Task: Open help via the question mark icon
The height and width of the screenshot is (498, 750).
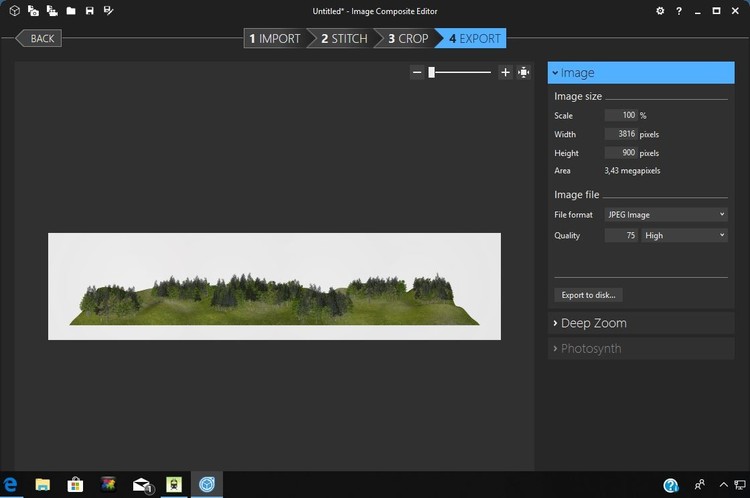Action: [x=679, y=11]
